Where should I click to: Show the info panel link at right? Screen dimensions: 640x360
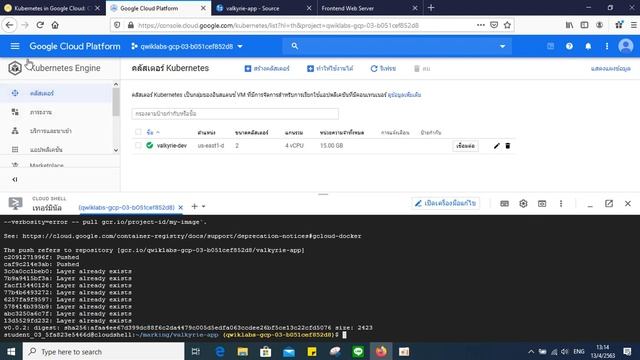tap(611, 68)
